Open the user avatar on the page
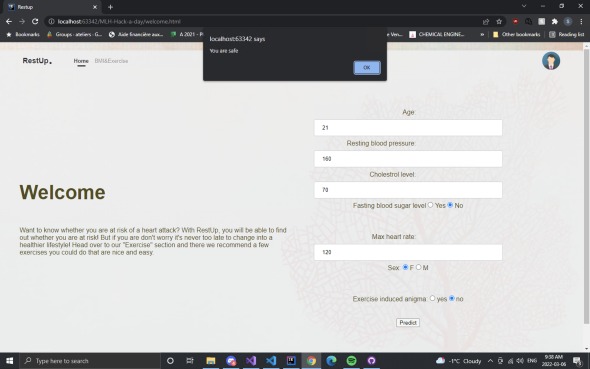Image resolution: width=590 pixels, height=369 pixels. (x=551, y=61)
